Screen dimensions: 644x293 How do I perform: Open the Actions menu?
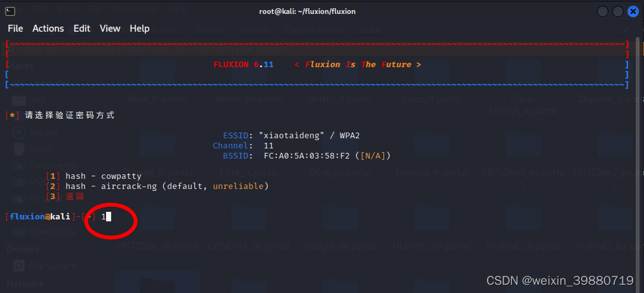[48, 29]
